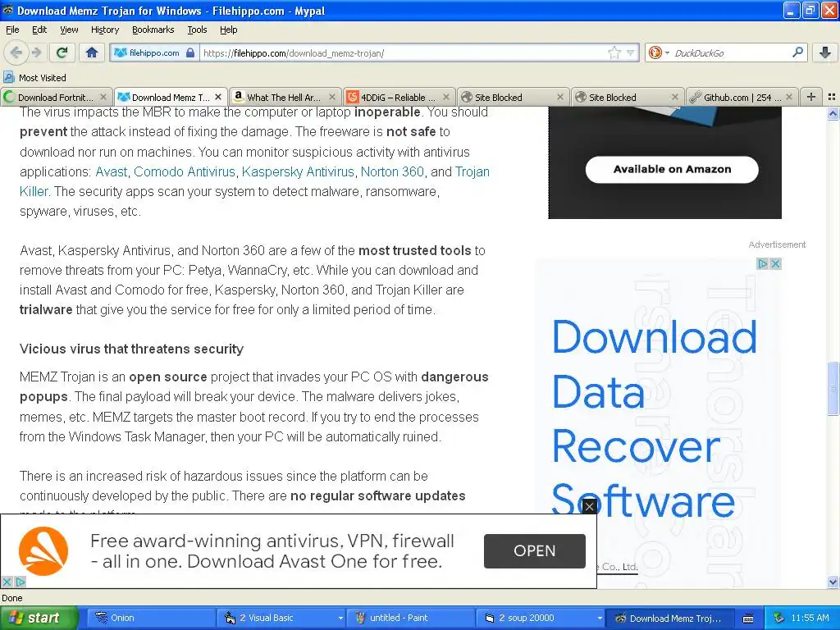
Task: Switch to the 4DDiG – Reliable tab
Action: tap(399, 97)
